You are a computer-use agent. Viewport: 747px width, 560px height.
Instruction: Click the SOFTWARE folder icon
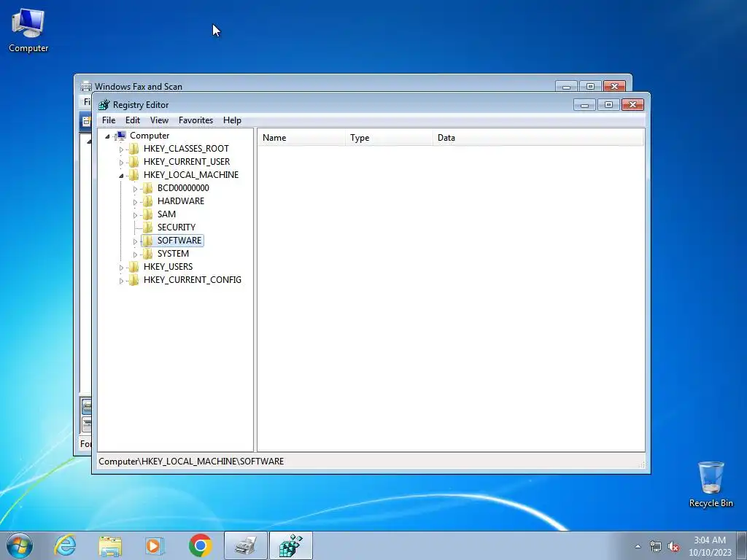click(148, 241)
